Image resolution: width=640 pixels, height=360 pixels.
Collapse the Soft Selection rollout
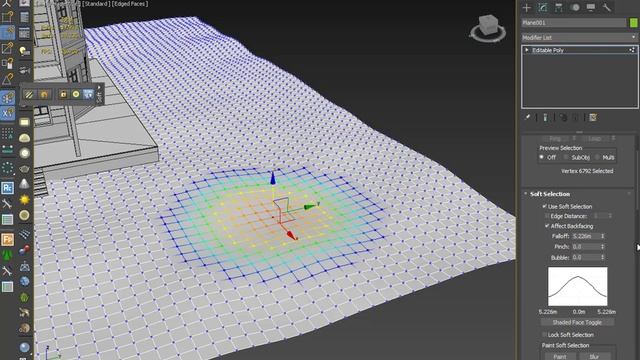[550, 194]
